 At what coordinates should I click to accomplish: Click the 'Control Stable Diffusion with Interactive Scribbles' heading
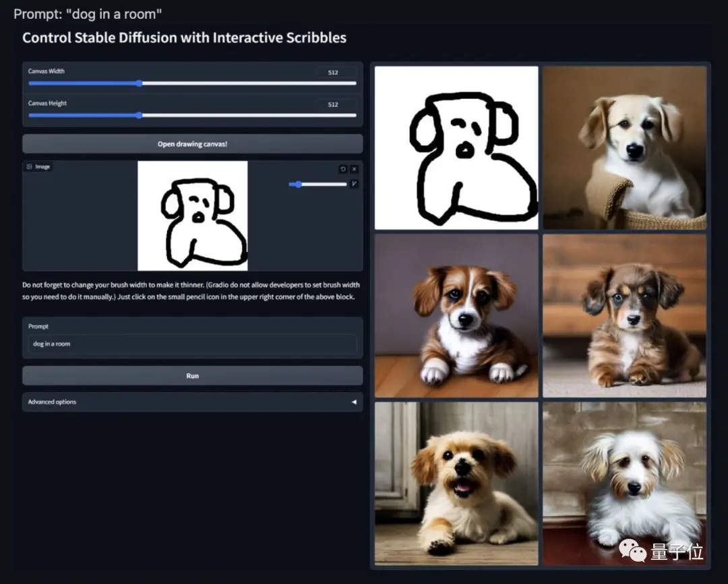pyautogui.click(x=184, y=38)
